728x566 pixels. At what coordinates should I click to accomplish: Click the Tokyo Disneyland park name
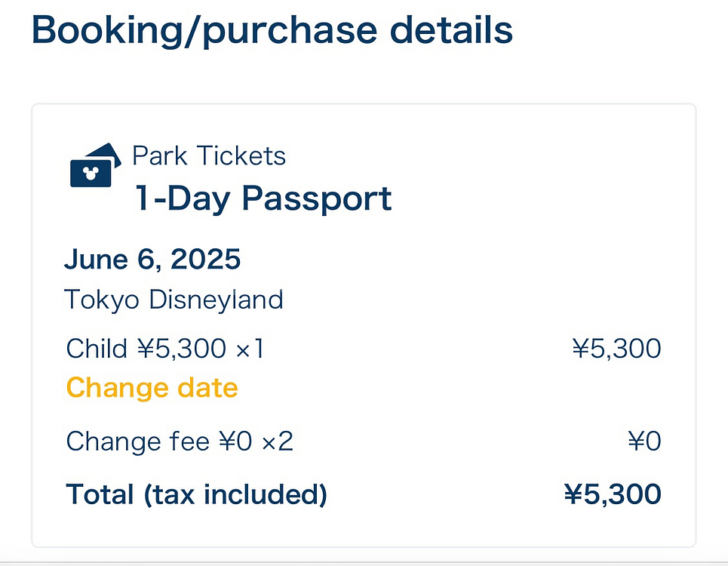pos(174,300)
